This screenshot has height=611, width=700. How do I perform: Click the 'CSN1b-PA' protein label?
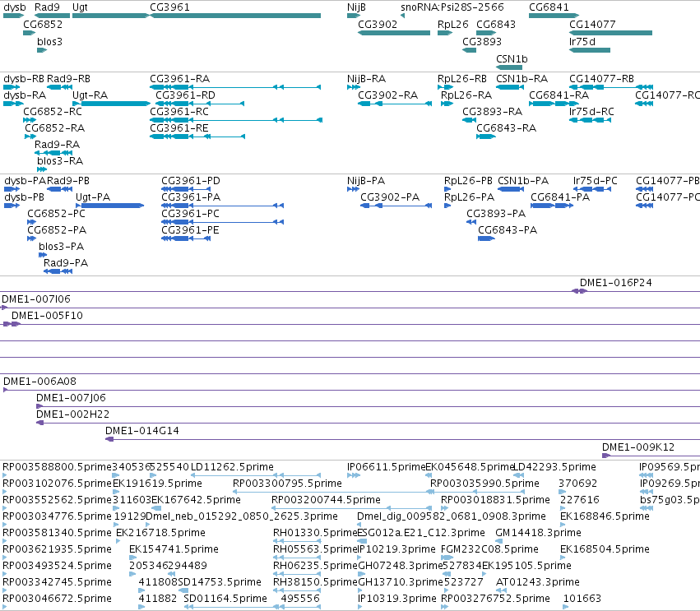523,181
